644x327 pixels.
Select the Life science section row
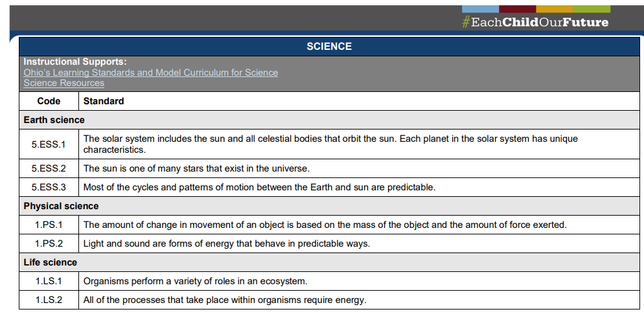[50, 262]
